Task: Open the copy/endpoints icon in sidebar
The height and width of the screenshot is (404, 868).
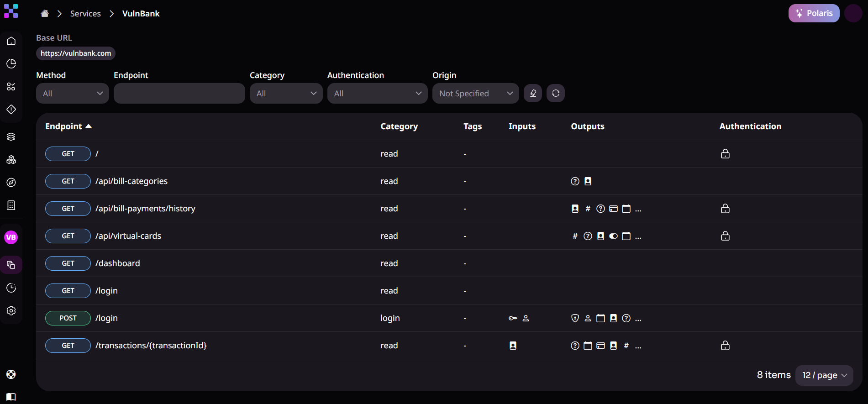Action: tap(11, 265)
